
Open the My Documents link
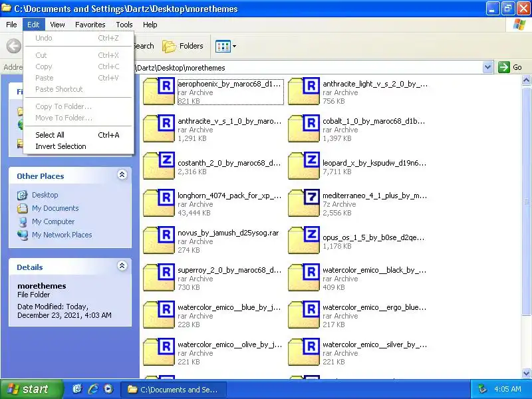click(55, 208)
